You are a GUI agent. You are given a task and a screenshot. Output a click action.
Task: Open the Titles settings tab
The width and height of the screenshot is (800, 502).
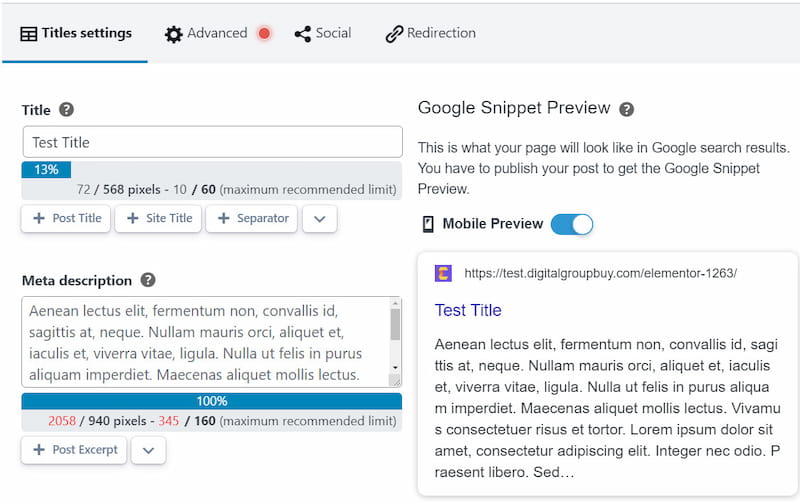coord(76,33)
